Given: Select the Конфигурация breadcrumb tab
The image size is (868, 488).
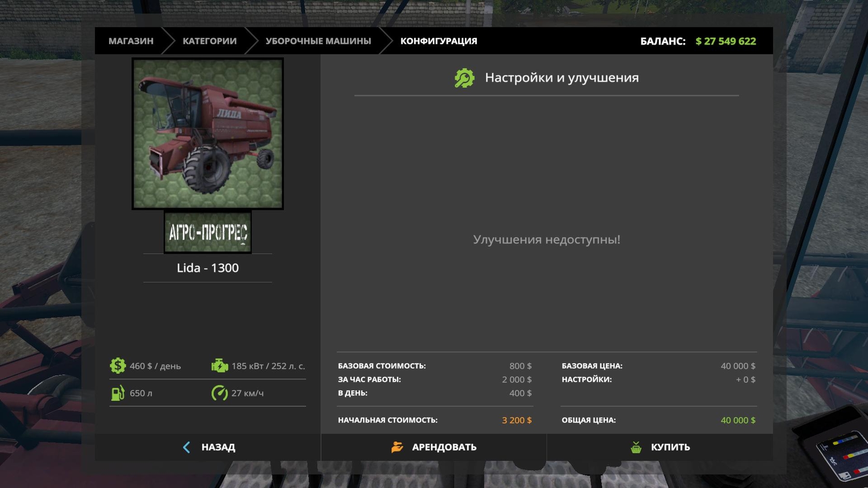Looking at the screenshot, I should pos(438,41).
